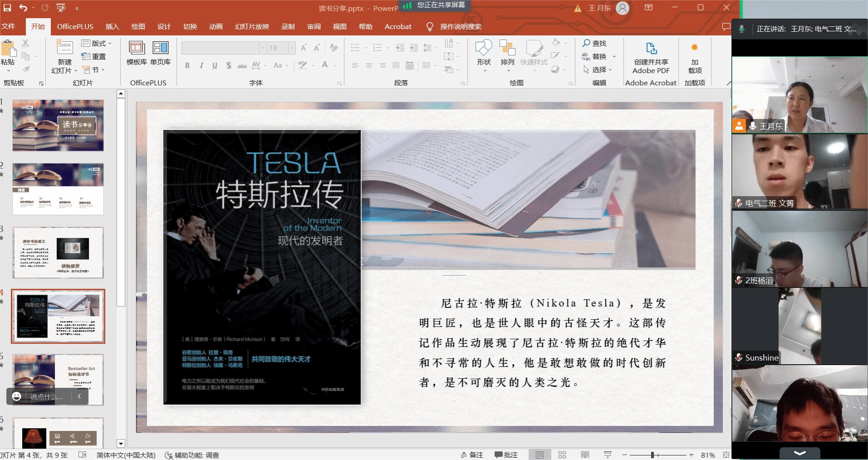Expand the 版式 layout dropdown
Screen dimensions: 868x460
coord(97,43)
